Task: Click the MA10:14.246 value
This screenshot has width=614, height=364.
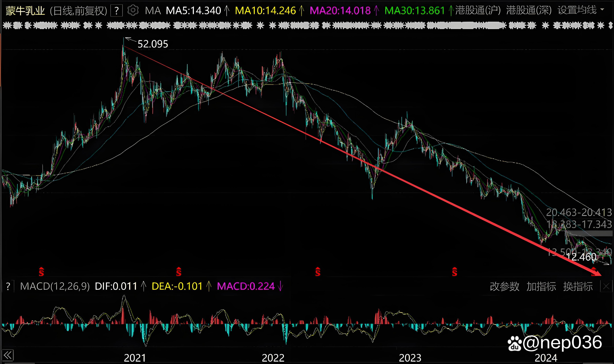Action: [265, 11]
